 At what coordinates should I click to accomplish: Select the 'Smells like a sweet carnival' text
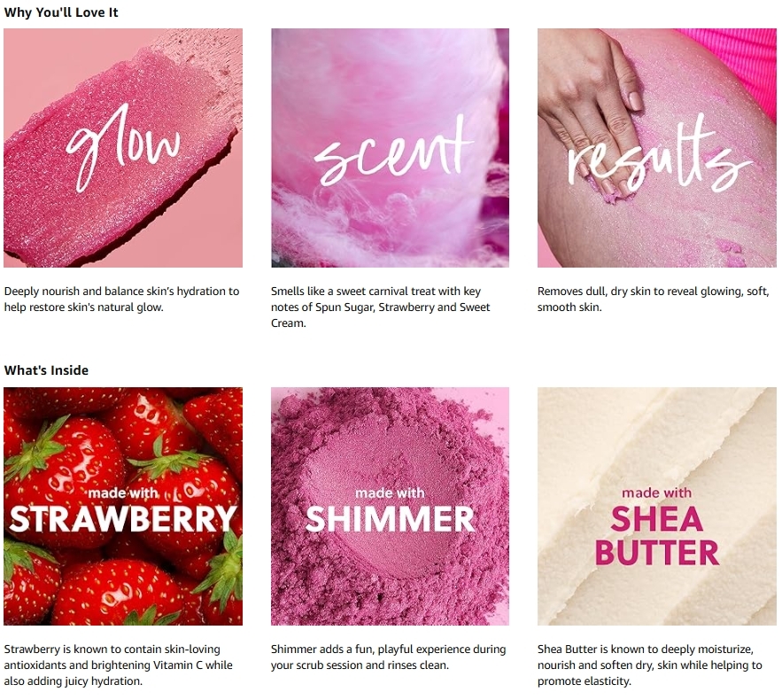381,307
